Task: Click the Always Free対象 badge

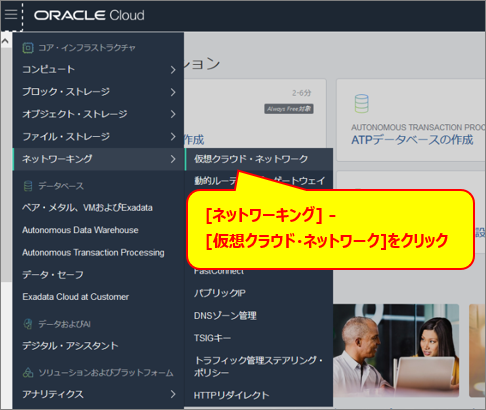Action: point(289,109)
